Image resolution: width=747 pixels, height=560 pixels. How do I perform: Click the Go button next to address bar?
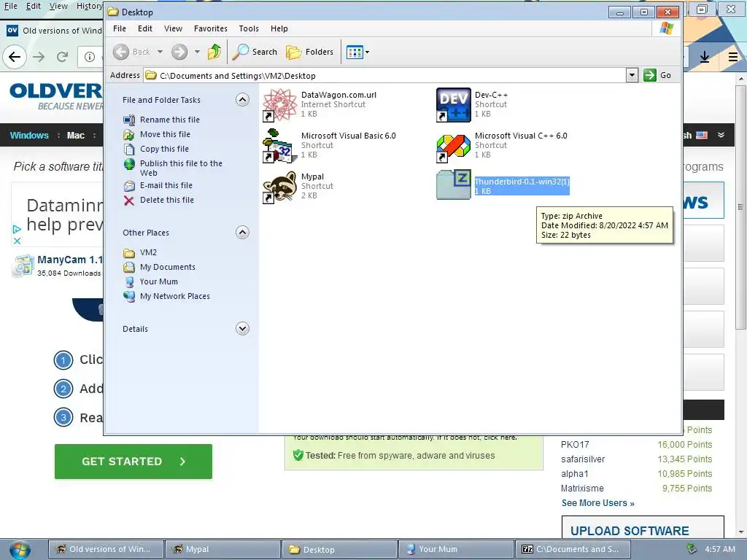click(657, 75)
